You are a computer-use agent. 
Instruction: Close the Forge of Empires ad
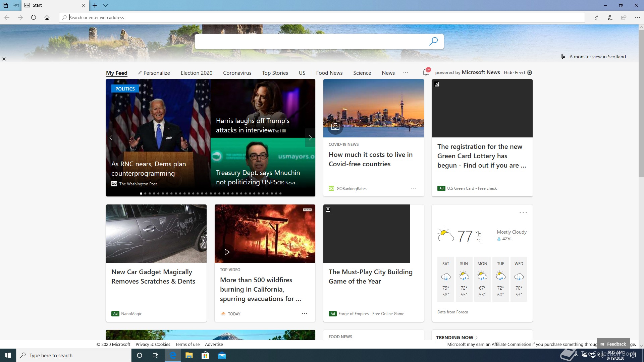coord(328,209)
